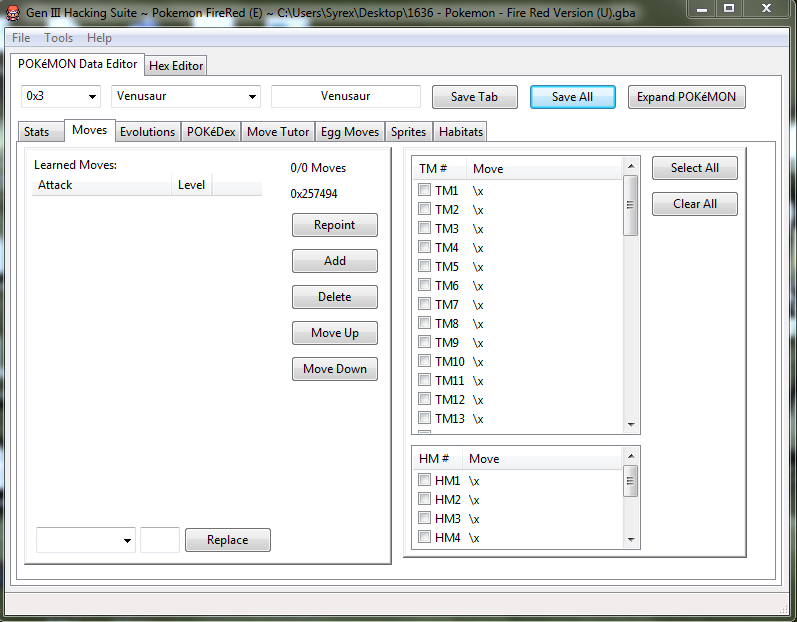The width and height of the screenshot is (797, 622).
Task: Select the Moves tab
Action: tap(89, 130)
